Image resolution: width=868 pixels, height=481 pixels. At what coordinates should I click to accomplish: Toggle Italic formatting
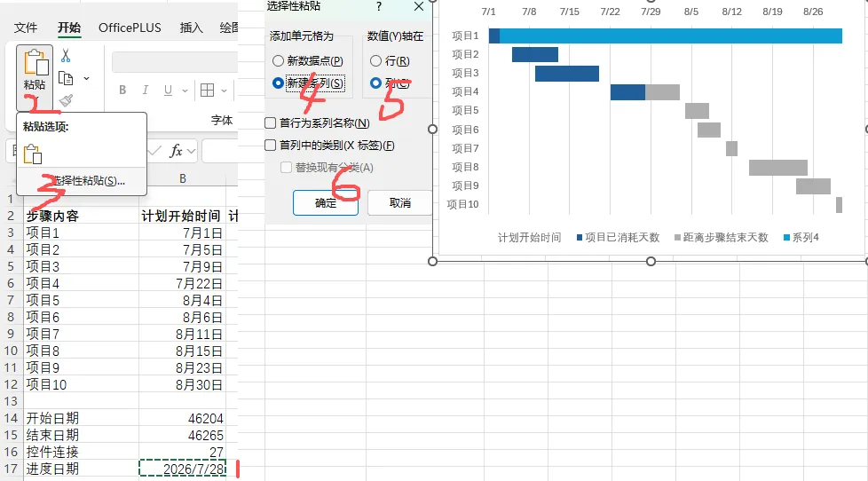click(145, 90)
